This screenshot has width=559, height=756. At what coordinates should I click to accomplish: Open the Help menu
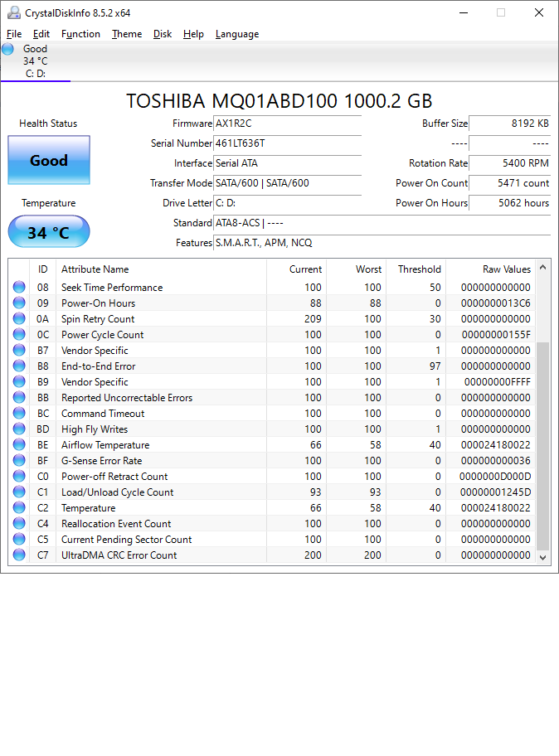click(x=193, y=34)
